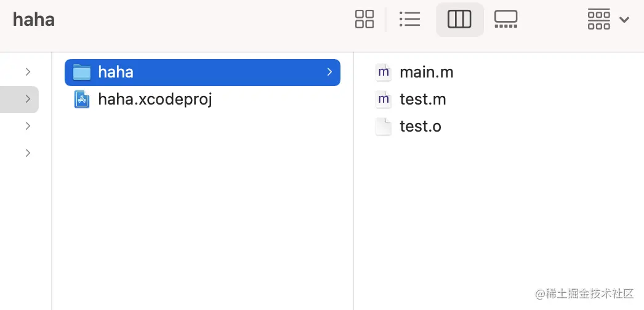The image size is (644, 310).
Task: Expand the first sidebar chevron
Action: (x=28, y=72)
